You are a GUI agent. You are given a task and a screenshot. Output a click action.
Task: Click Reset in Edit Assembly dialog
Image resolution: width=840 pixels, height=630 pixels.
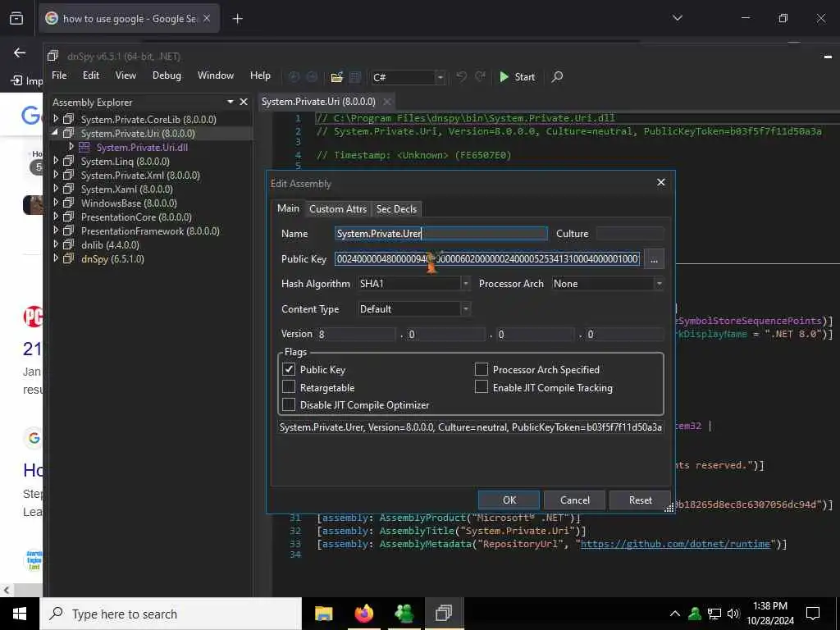pyautogui.click(x=640, y=500)
